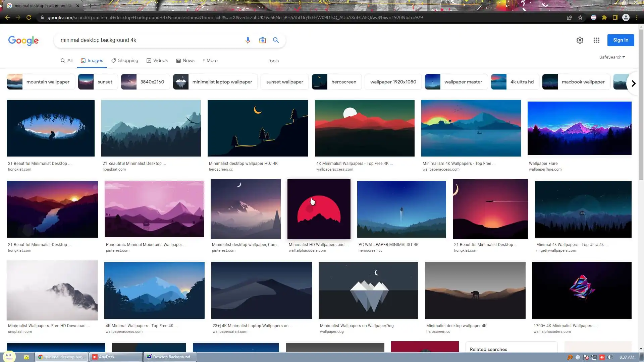Click the blue magnifier search button

coord(276,40)
